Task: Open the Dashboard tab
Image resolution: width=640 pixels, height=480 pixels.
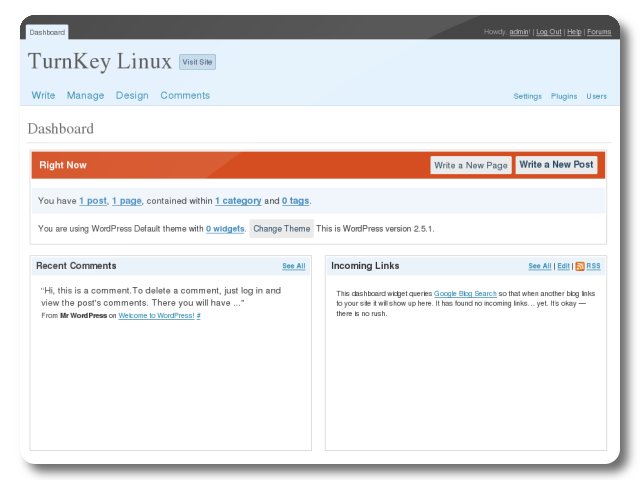Action: (47, 32)
